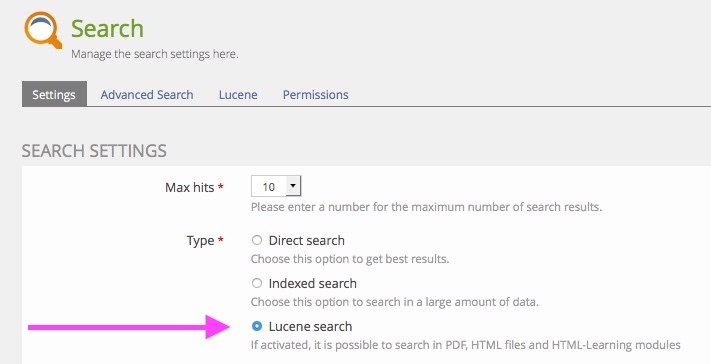Click the SEARCH SETTINGS section header
Image resolution: width=711 pixels, height=364 pixels.
pyautogui.click(x=94, y=150)
